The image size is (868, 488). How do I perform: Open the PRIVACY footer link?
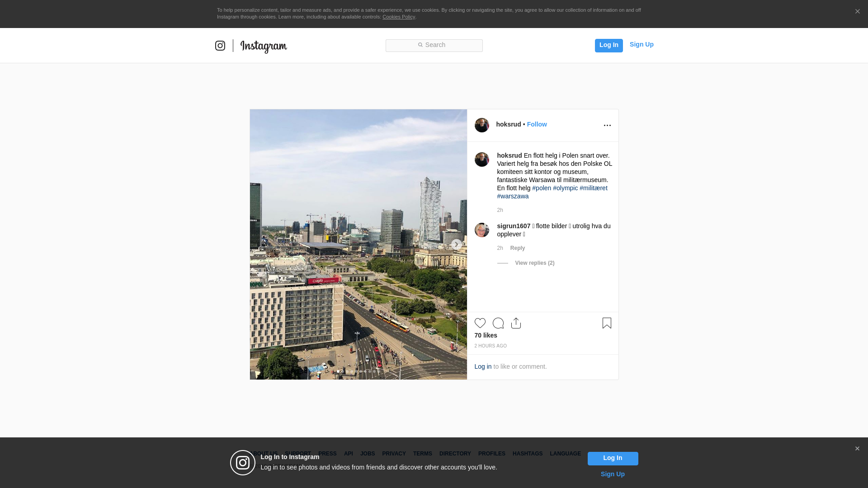[394, 454]
